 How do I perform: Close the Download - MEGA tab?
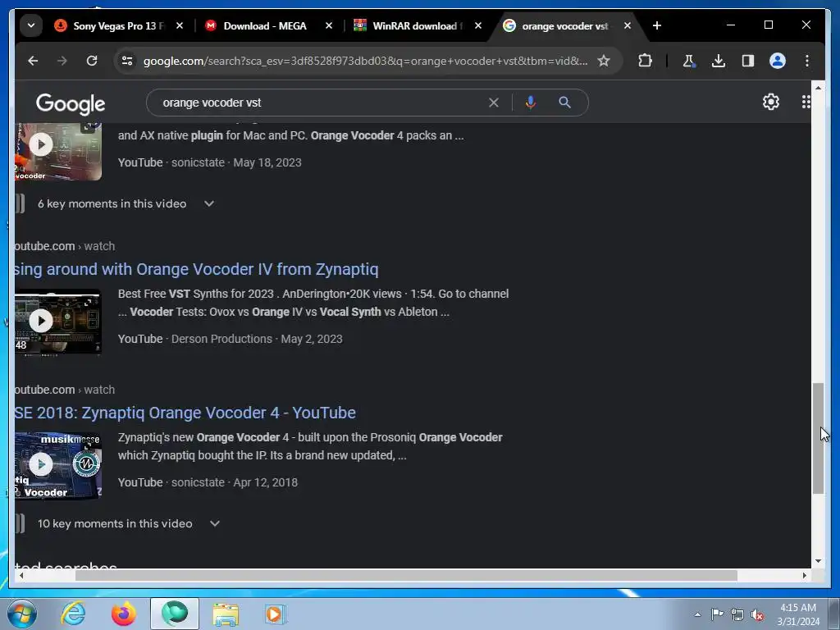pos(329,25)
